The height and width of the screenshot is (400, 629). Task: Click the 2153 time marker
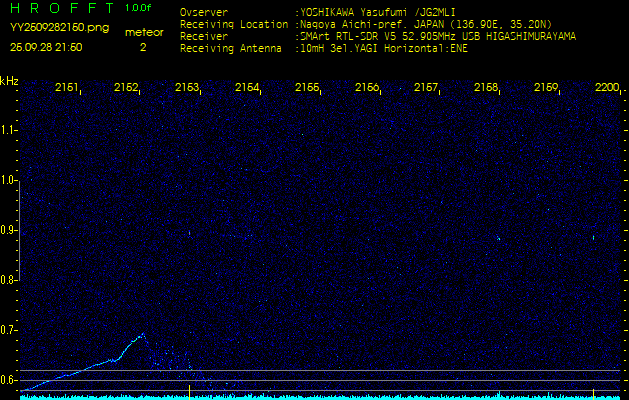187,88
